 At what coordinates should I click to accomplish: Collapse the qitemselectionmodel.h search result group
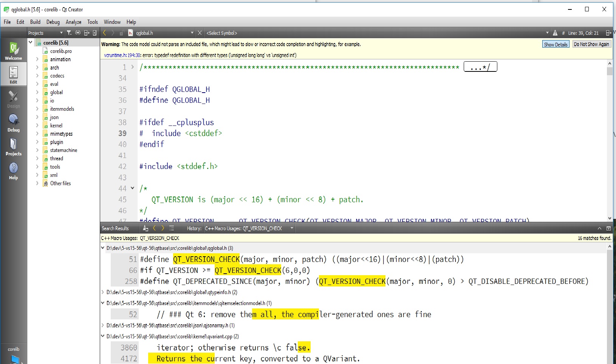(x=102, y=303)
